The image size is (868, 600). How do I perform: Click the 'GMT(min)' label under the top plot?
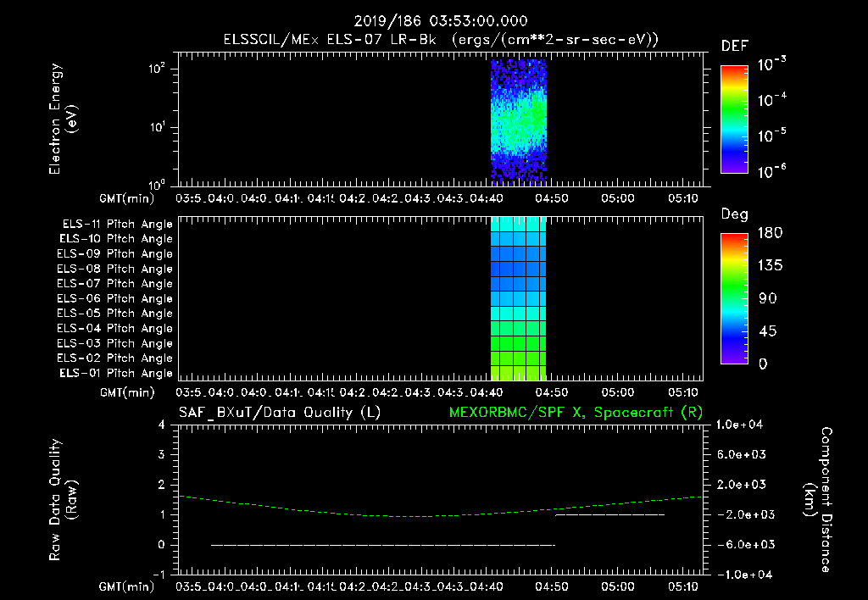[x=127, y=198]
